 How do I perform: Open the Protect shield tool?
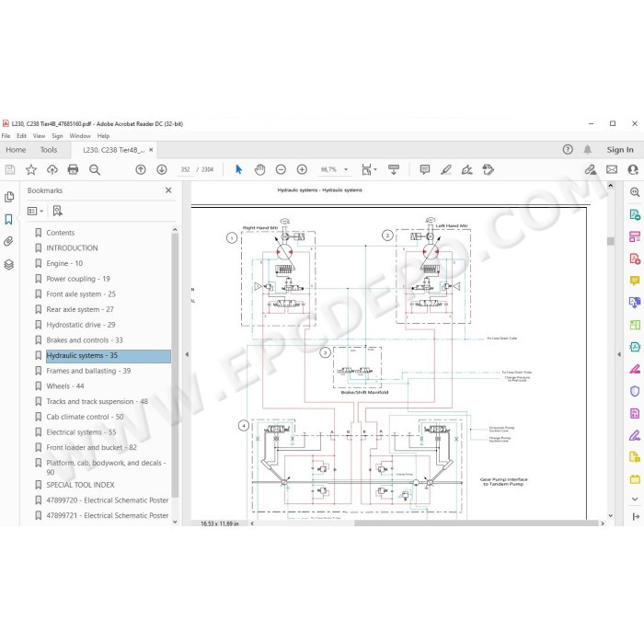[635, 391]
